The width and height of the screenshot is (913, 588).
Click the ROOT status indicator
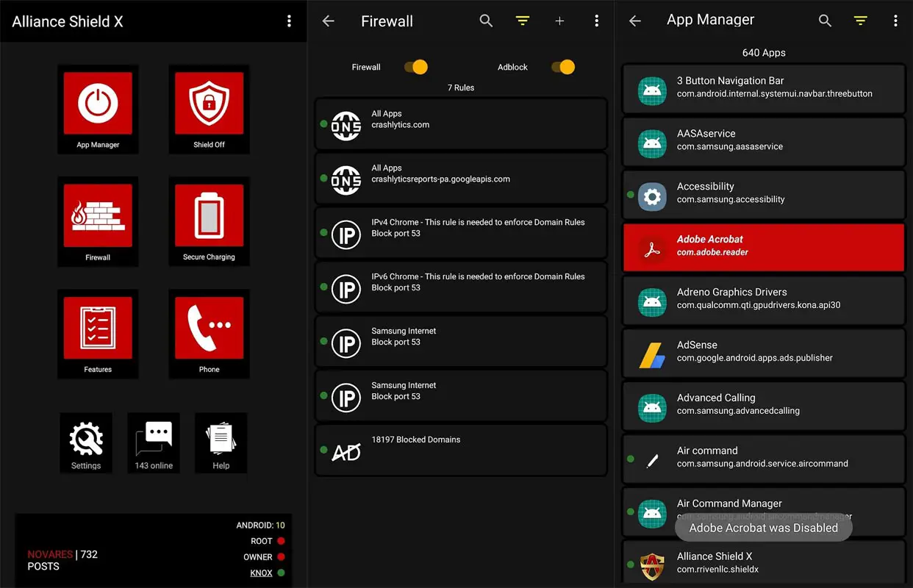[281, 541]
